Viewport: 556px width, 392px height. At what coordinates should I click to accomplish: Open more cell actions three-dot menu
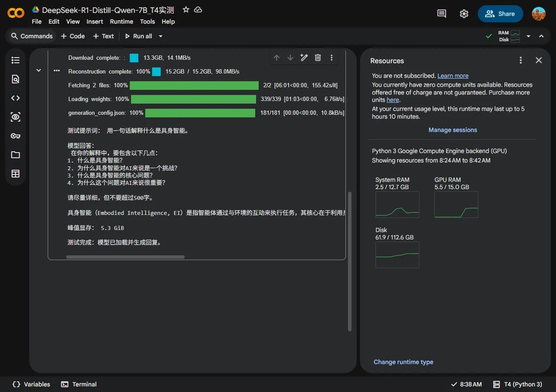(332, 58)
